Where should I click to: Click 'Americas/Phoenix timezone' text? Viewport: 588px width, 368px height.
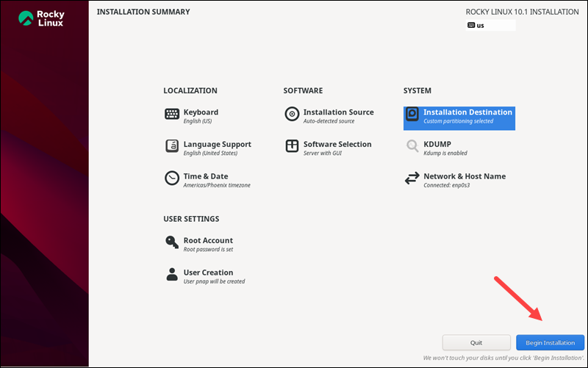coord(217,185)
